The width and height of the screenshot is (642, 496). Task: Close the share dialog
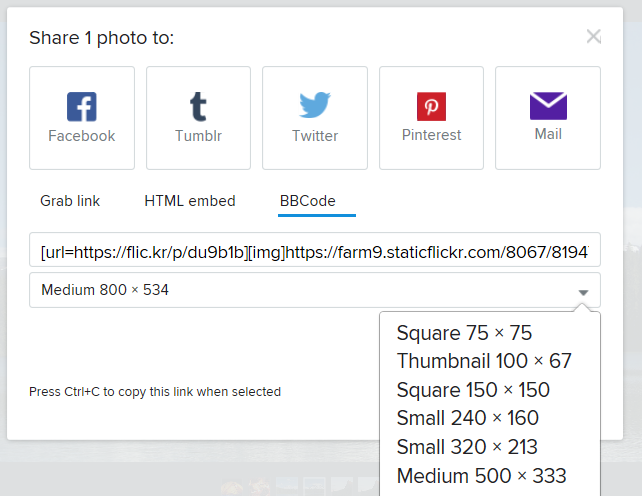click(593, 36)
